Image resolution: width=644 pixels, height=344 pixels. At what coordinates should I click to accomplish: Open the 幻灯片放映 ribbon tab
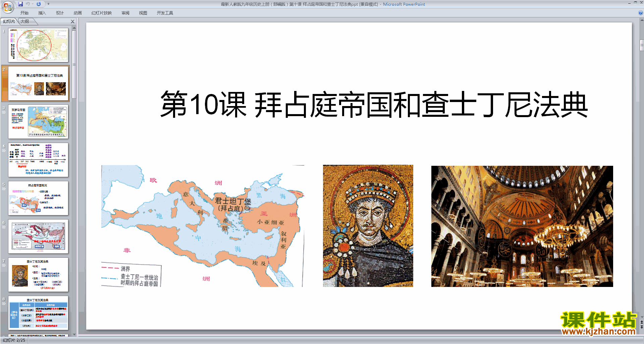101,13
